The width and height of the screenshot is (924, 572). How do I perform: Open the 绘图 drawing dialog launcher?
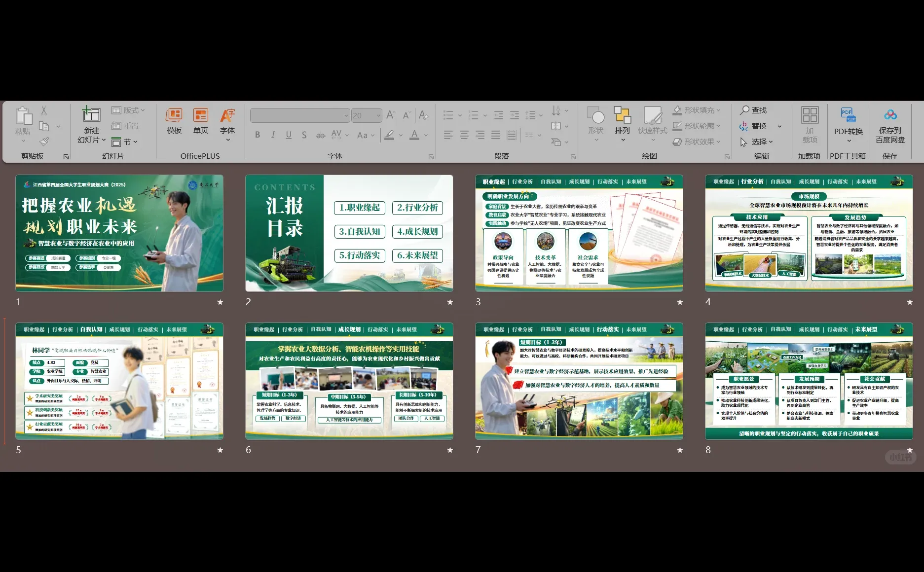tap(727, 157)
